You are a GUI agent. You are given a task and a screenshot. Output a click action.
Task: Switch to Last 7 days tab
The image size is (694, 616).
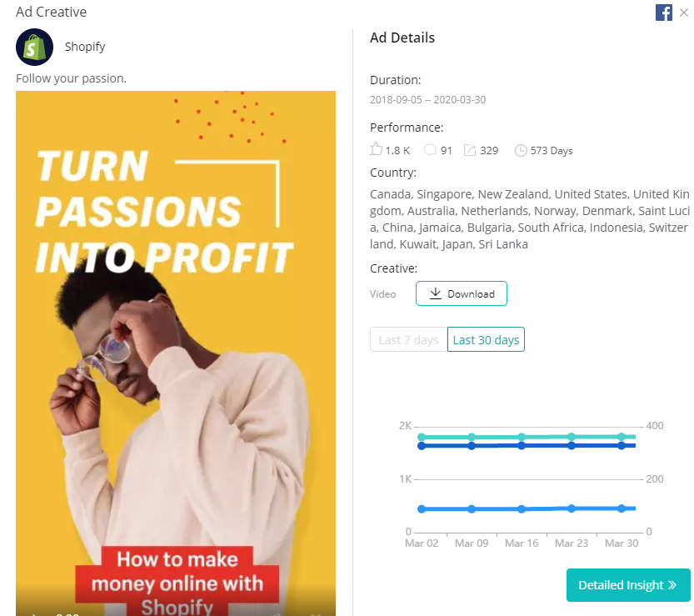(x=408, y=339)
